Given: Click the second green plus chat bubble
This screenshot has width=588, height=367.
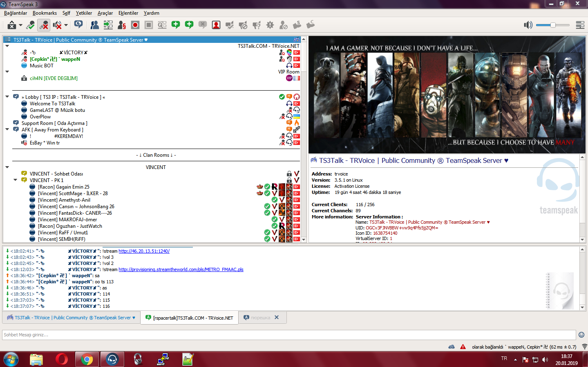Looking at the screenshot, I should tap(189, 25).
